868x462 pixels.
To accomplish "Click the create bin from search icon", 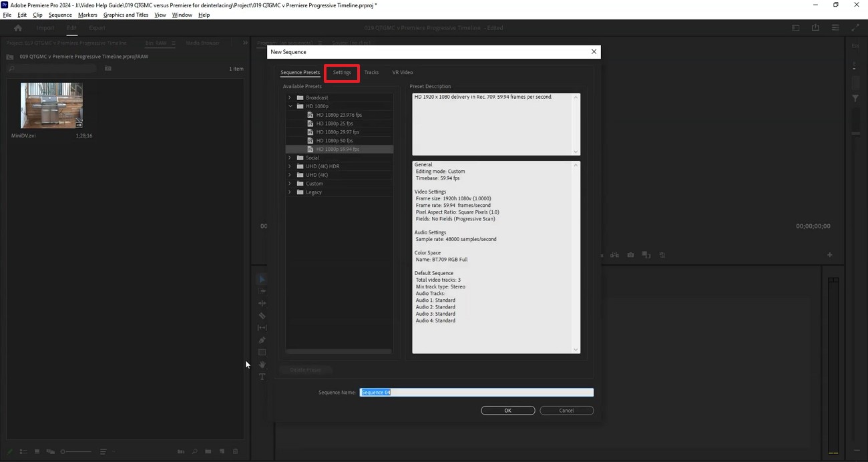I will (x=108, y=68).
